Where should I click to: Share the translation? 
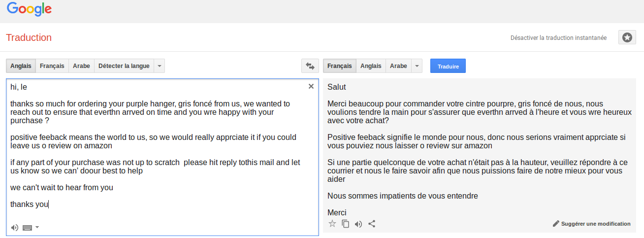(x=372, y=224)
